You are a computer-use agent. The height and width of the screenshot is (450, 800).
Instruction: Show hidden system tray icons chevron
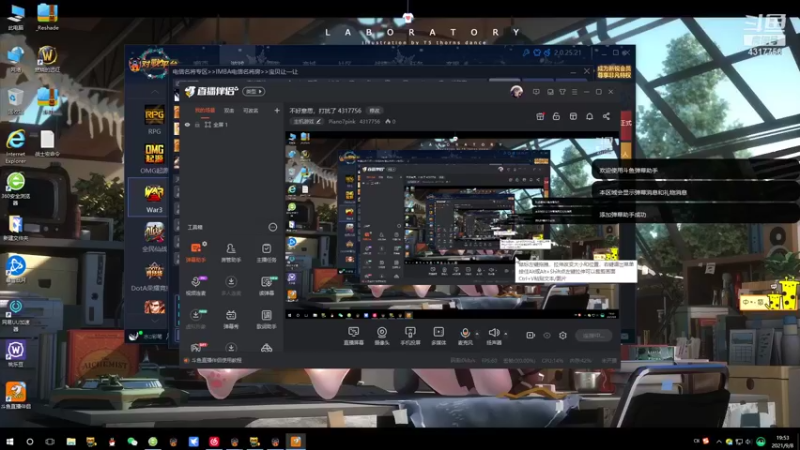click(719, 442)
